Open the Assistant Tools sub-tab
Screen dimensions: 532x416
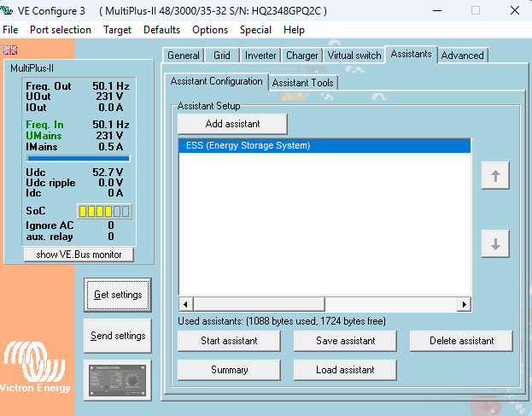303,83
